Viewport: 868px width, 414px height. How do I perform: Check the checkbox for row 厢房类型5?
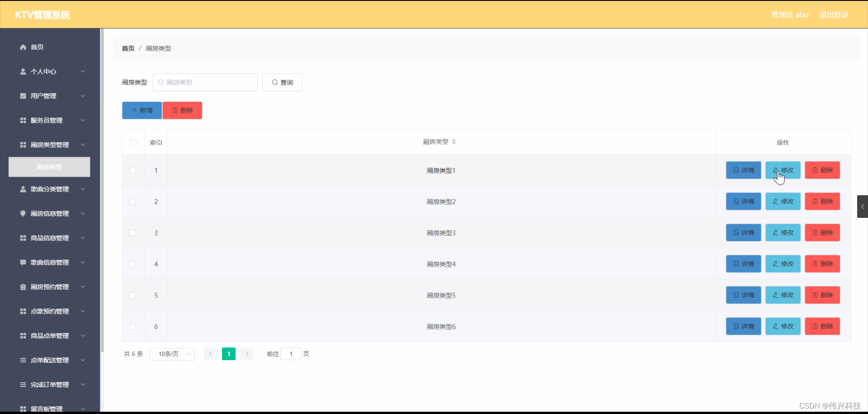tap(133, 296)
